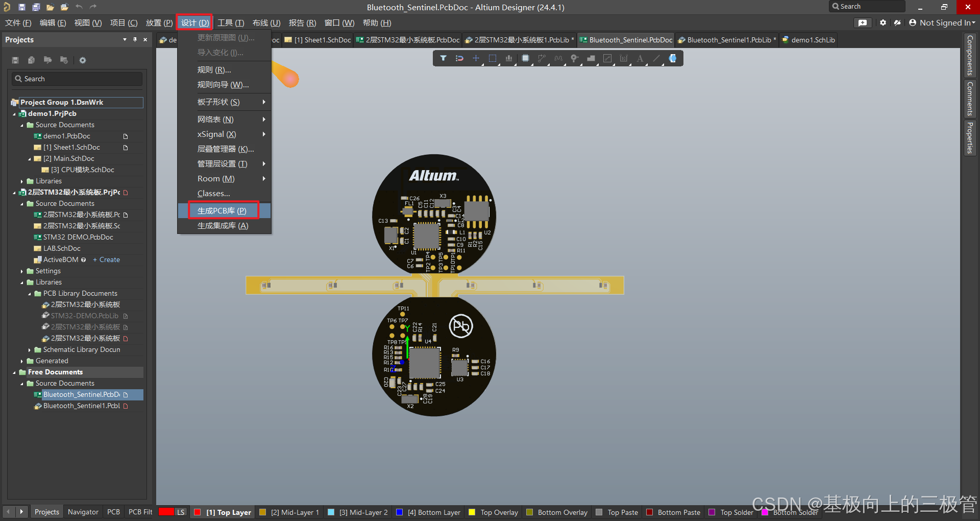Click the LS layer set button

(x=181, y=512)
